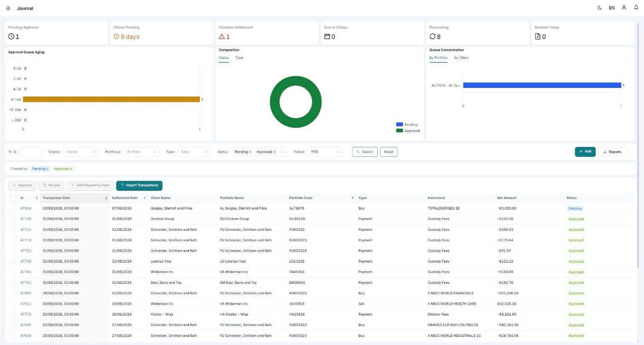
Task: Select checkbox for transaction 47708
Action: tap(13, 219)
